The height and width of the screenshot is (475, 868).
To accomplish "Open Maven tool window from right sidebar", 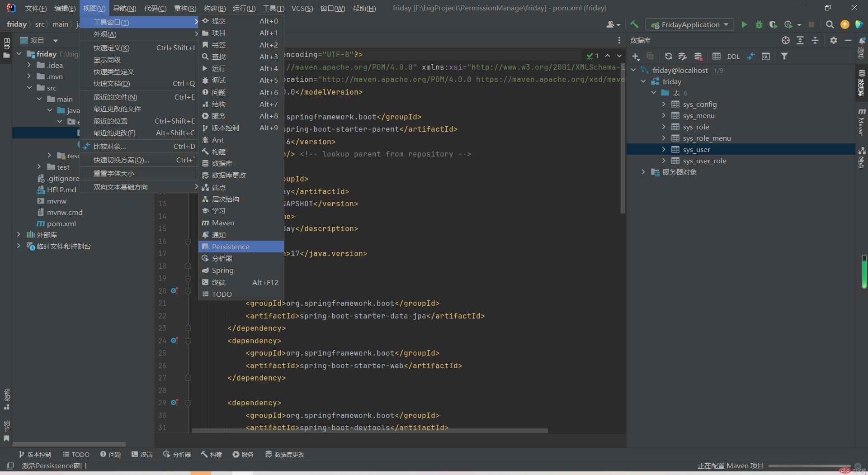I will (x=862, y=122).
